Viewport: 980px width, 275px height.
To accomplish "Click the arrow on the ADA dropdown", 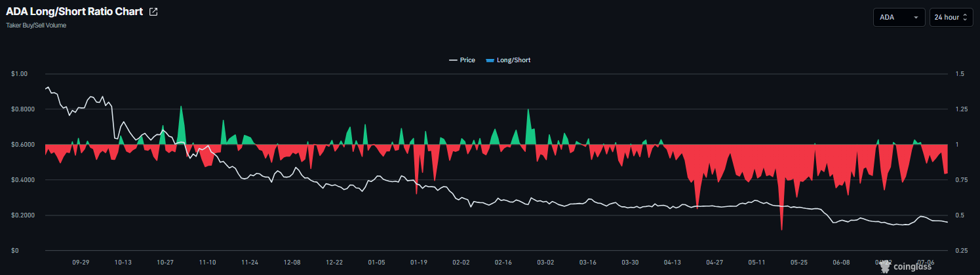I will (x=916, y=18).
